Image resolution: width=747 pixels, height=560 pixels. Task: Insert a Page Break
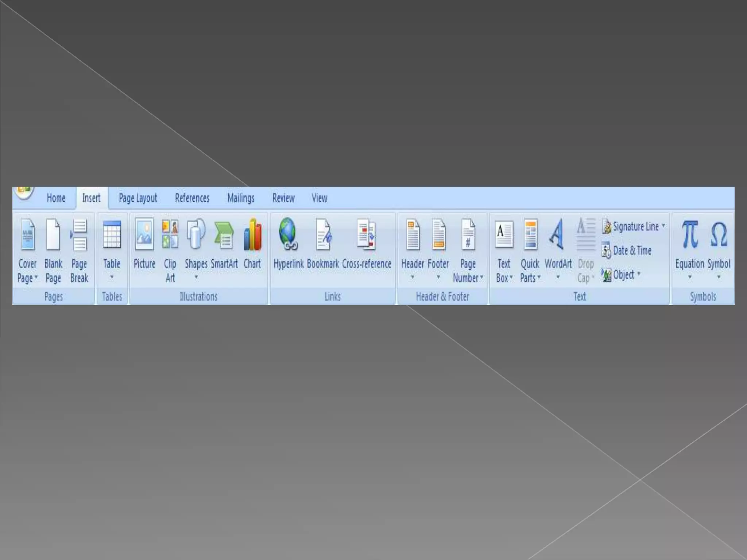pyautogui.click(x=79, y=235)
